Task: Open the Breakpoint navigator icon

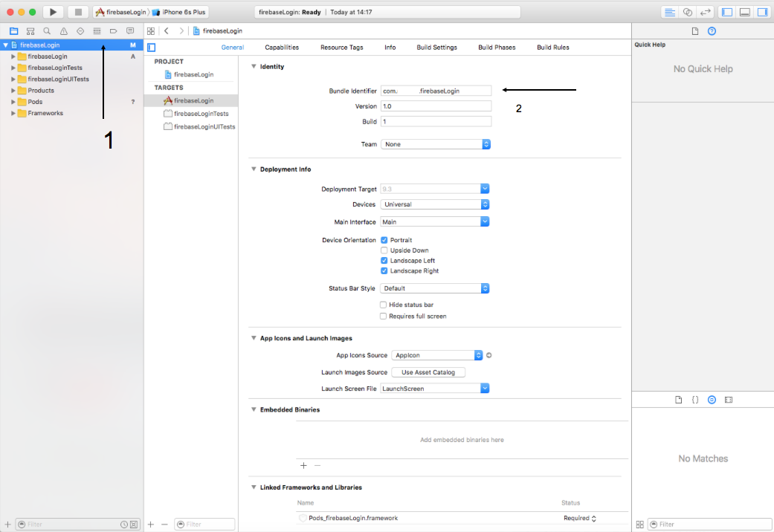Action: pos(113,31)
